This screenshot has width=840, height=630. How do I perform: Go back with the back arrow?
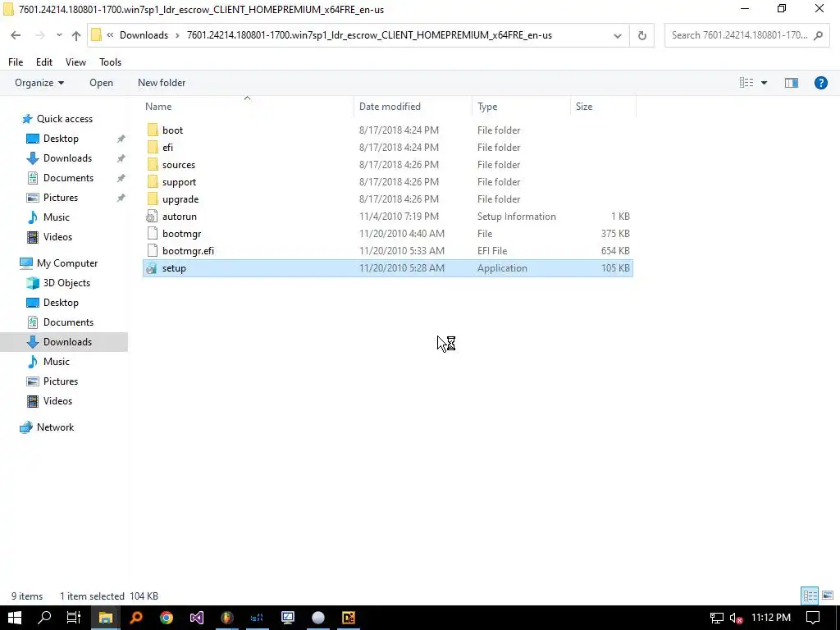[16, 35]
